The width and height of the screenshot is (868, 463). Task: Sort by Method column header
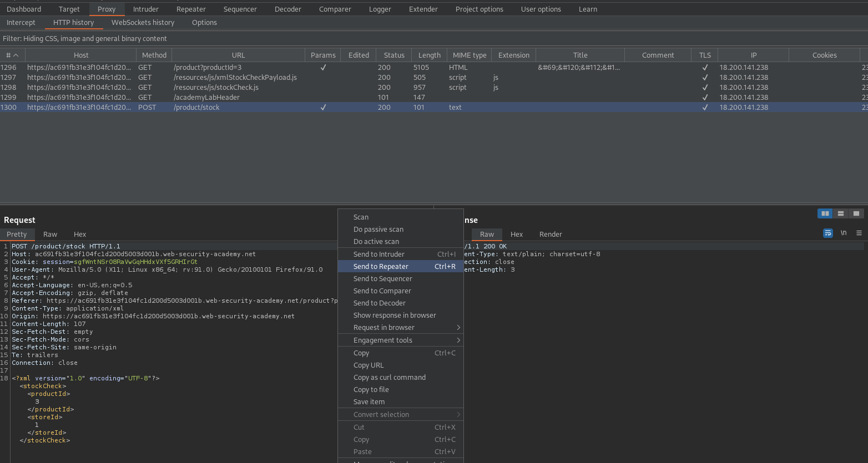154,55
